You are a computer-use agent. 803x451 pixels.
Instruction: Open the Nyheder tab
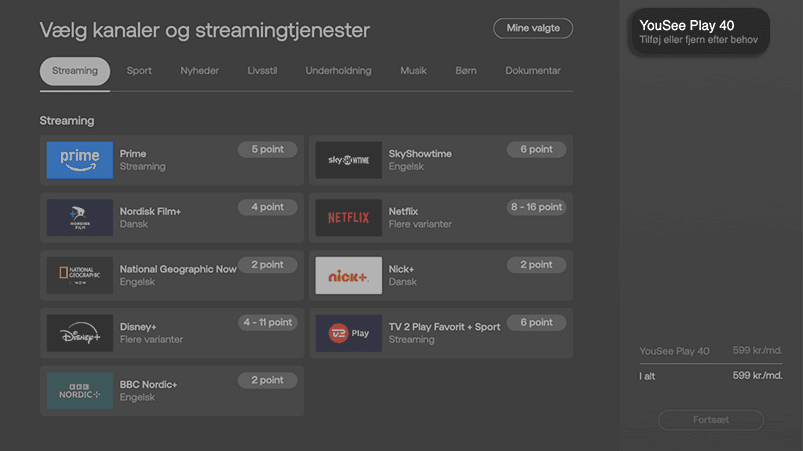coord(199,71)
